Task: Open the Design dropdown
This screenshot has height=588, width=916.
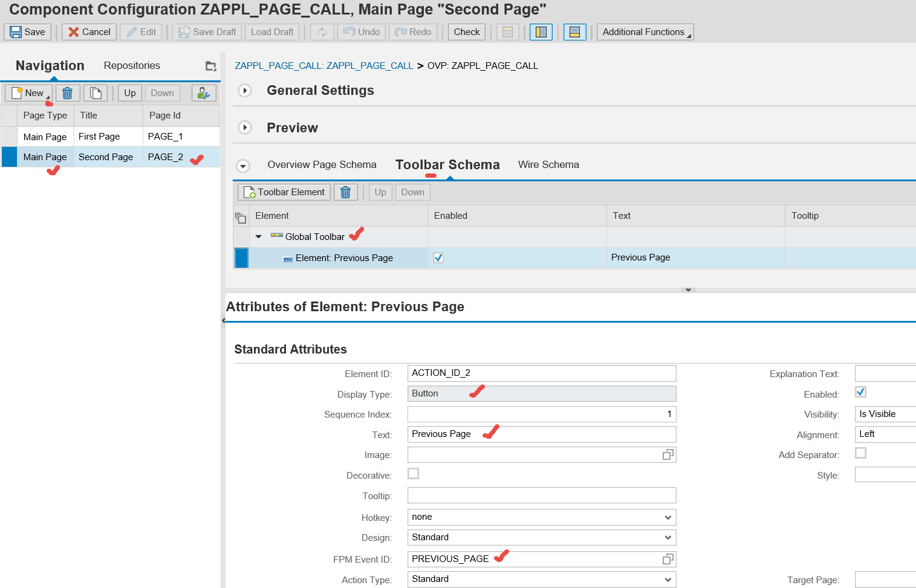Action: (x=668, y=537)
